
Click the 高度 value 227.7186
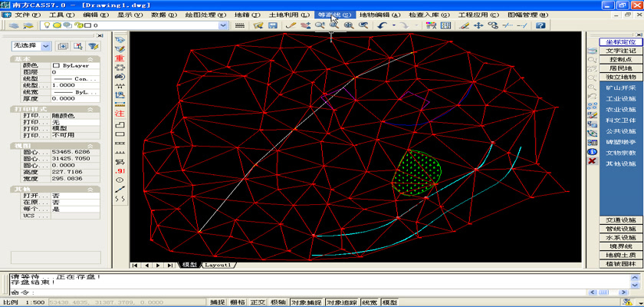(x=75, y=172)
